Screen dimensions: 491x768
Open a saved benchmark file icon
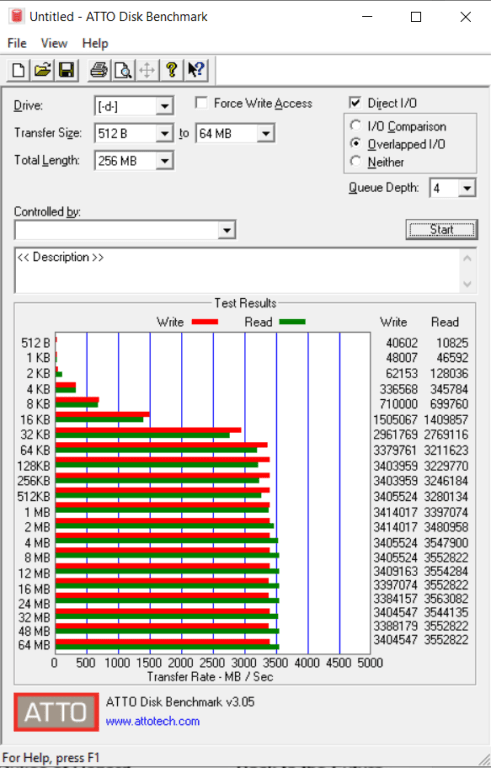(x=43, y=70)
